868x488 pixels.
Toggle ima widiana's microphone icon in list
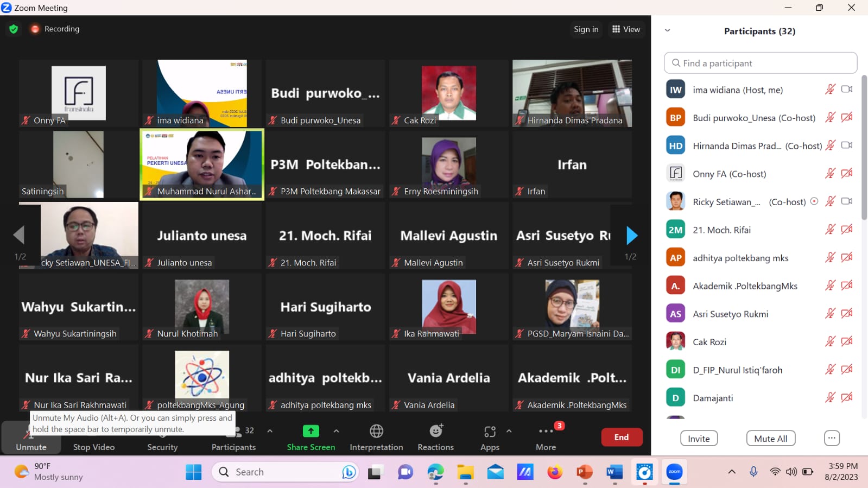pos(830,89)
